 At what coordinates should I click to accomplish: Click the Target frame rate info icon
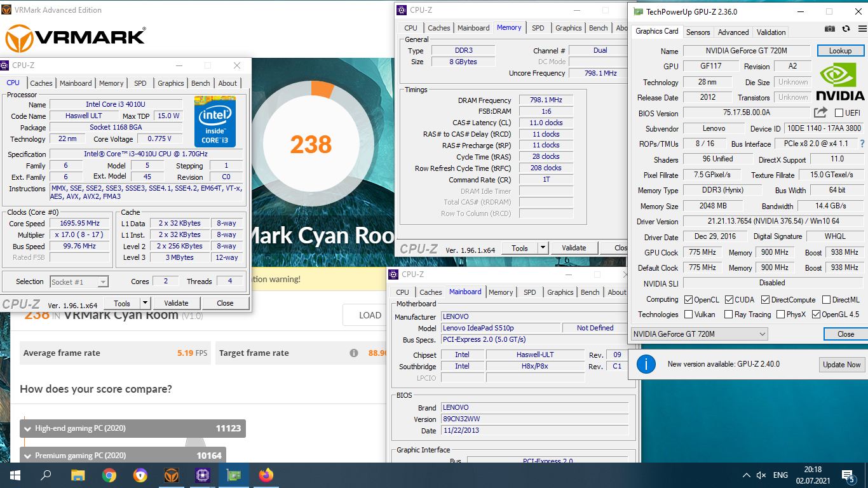coord(353,353)
